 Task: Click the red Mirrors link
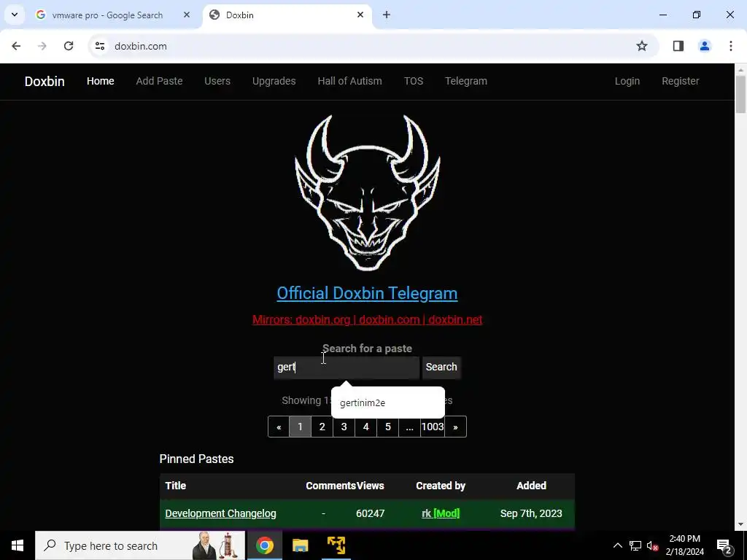coord(368,319)
